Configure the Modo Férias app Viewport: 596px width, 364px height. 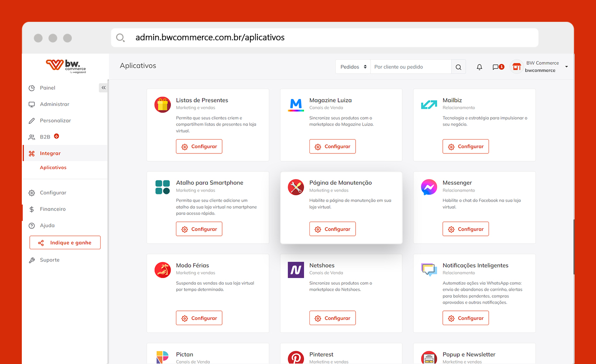tap(199, 318)
